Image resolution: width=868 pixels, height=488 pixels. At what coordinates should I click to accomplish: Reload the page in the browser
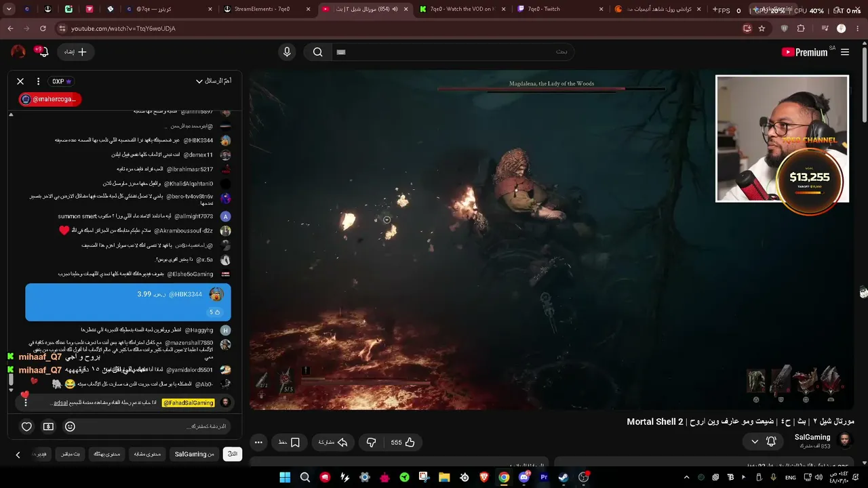point(43,28)
